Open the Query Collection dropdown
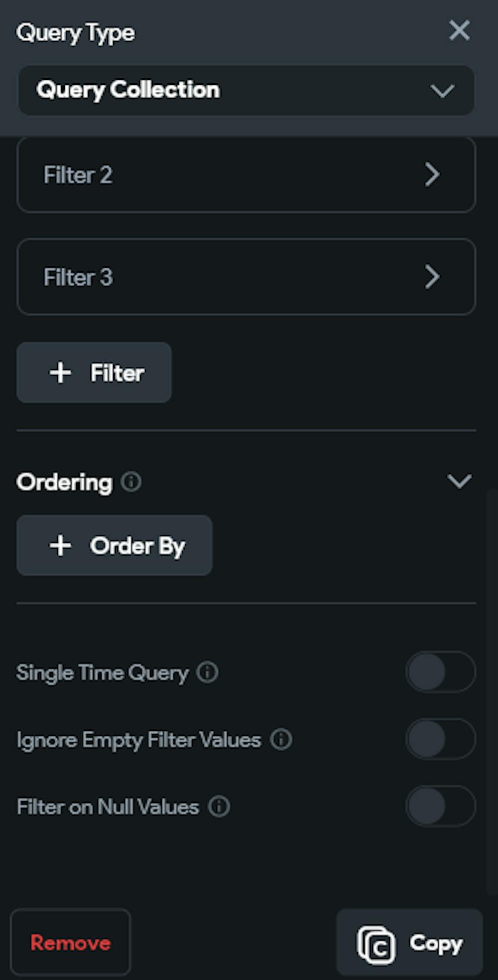 click(x=246, y=91)
